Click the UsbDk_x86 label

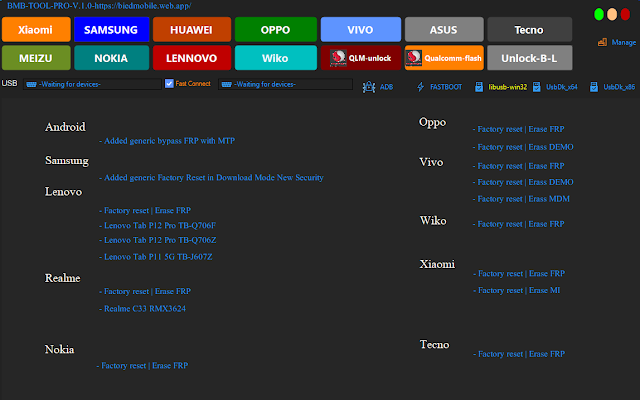point(619,87)
